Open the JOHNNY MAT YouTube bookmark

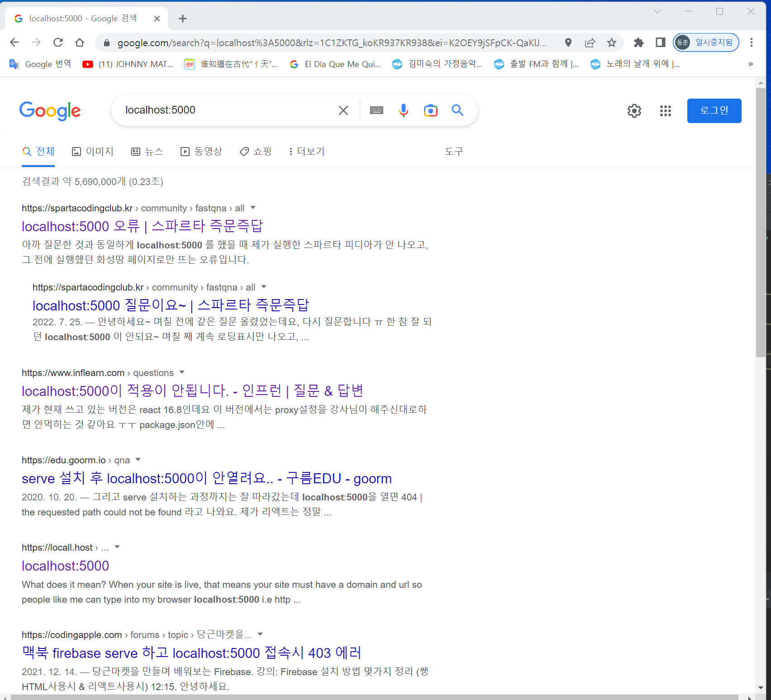pos(128,64)
